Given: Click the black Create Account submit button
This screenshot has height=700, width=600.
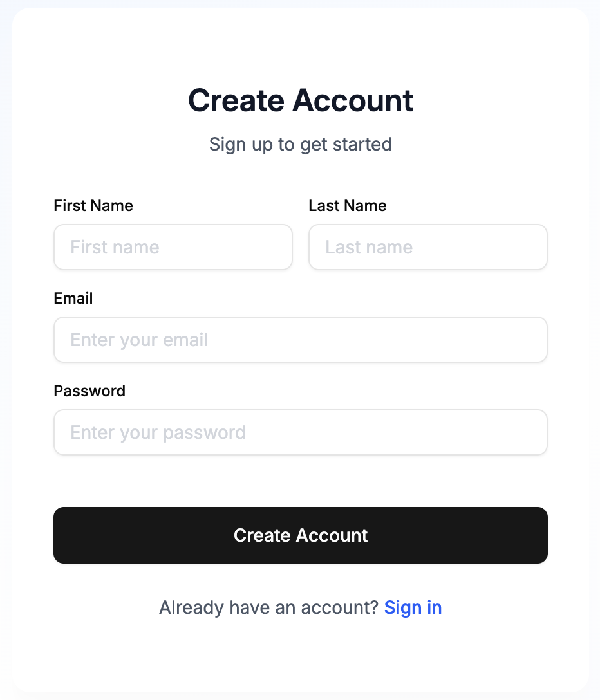Looking at the screenshot, I should pos(300,535).
